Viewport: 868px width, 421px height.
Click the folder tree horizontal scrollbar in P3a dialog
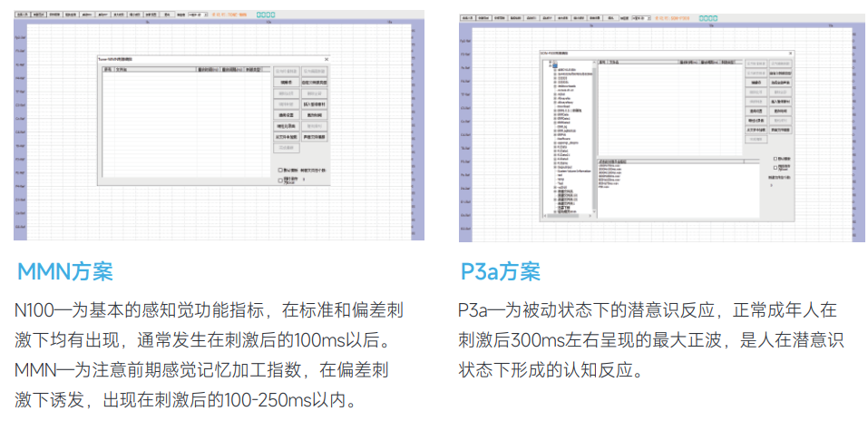point(567,216)
